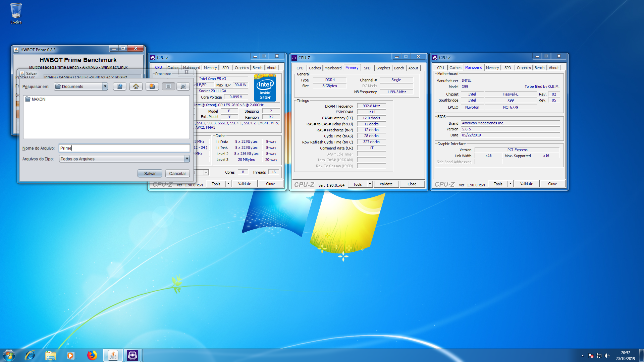
Task: Open Windows Explorer from taskbar
Action: click(x=50, y=355)
